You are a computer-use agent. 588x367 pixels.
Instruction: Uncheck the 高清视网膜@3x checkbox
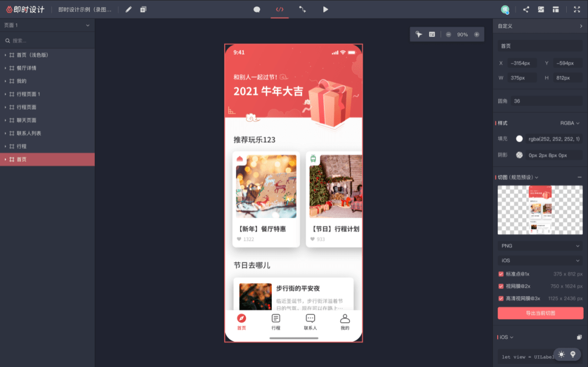point(501,299)
